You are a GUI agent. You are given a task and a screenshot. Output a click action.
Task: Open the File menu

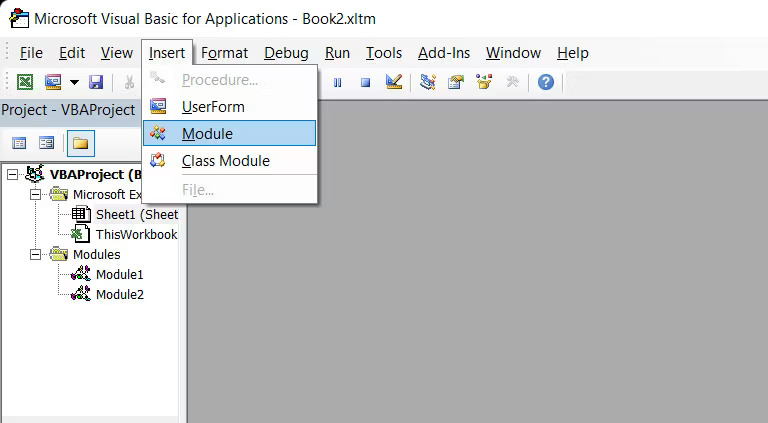[31, 52]
